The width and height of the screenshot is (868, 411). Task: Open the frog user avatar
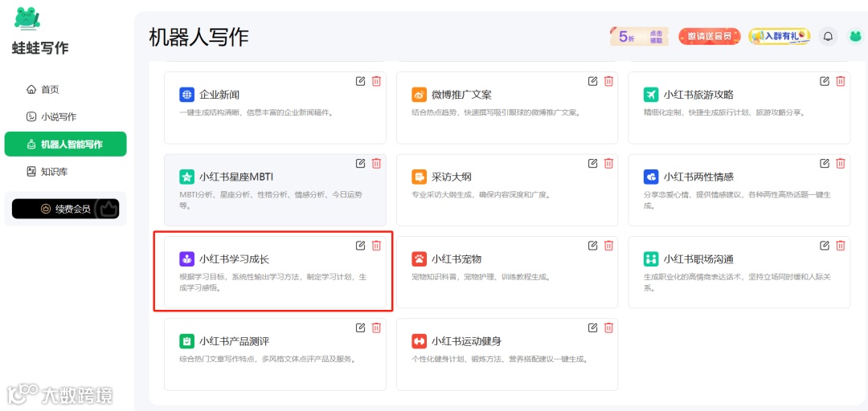click(855, 36)
